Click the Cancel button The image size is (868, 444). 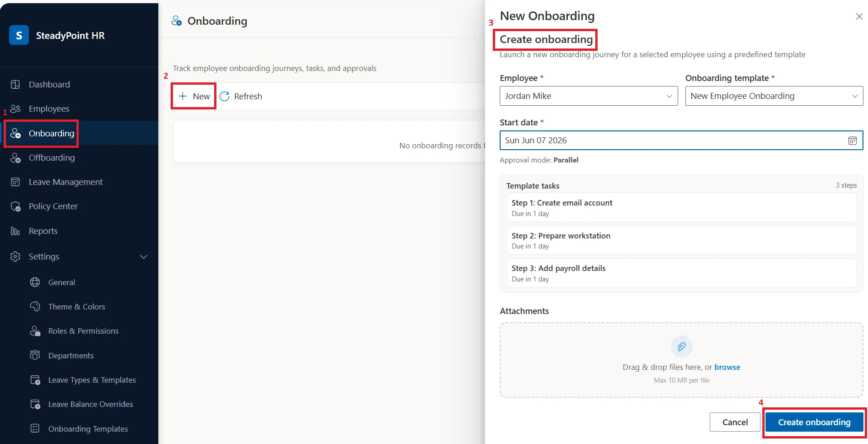[735, 422]
